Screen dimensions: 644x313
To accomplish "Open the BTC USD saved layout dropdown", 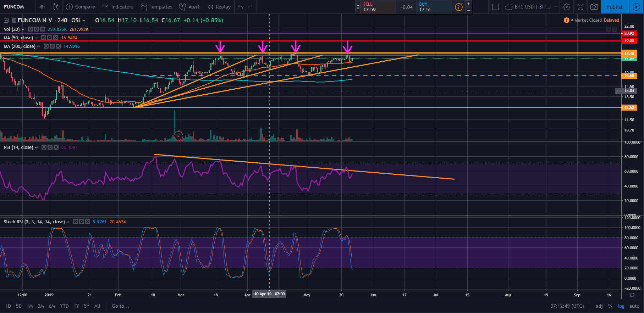I will (x=531, y=7).
